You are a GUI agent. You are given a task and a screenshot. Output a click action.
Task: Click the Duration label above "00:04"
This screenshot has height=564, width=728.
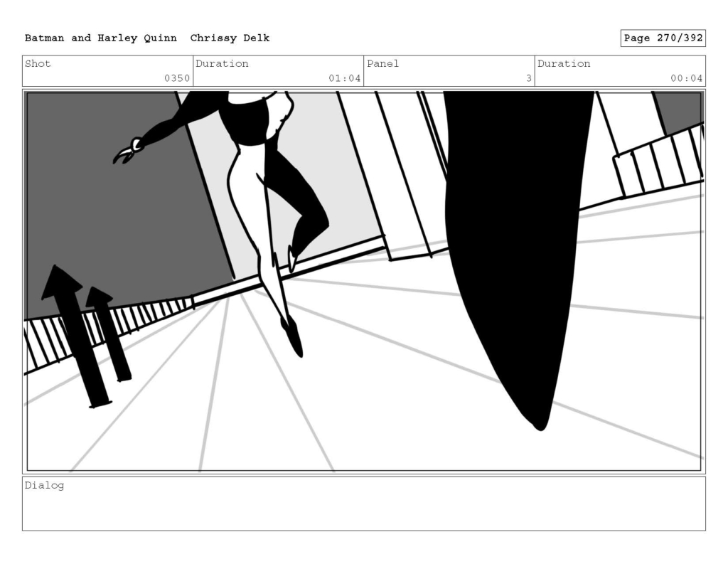(x=564, y=63)
